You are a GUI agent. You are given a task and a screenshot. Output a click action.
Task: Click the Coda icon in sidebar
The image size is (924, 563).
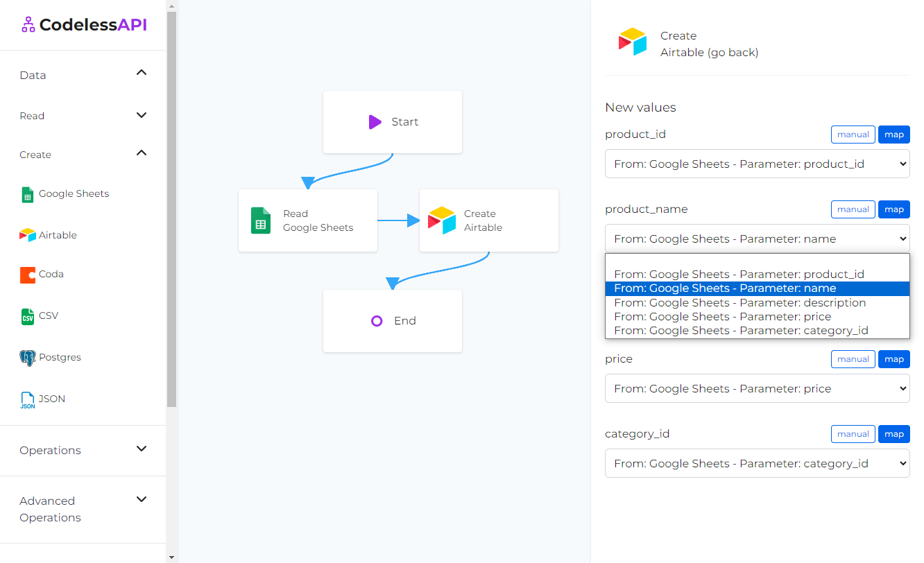[27, 275]
